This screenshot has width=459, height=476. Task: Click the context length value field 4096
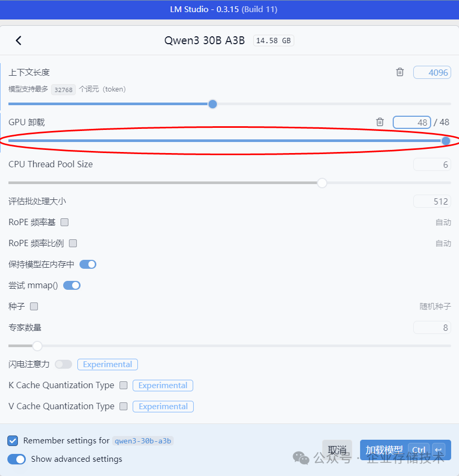pyautogui.click(x=432, y=73)
